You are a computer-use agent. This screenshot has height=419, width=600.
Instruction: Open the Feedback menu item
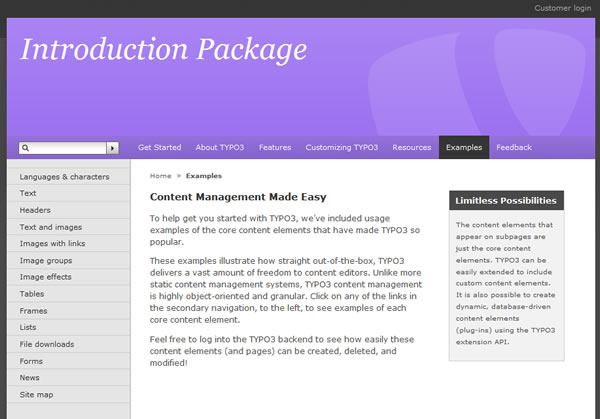514,147
